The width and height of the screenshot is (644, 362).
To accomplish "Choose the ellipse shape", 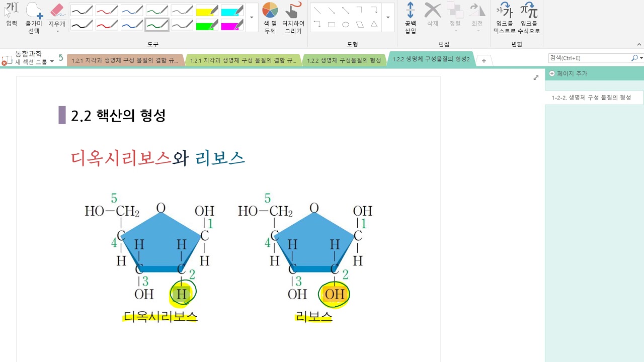I will 345,24.
